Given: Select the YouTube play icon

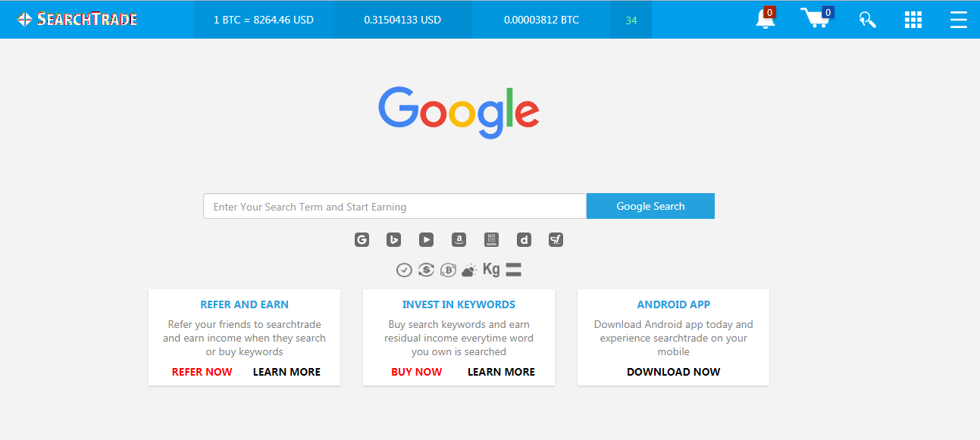Looking at the screenshot, I should (426, 239).
